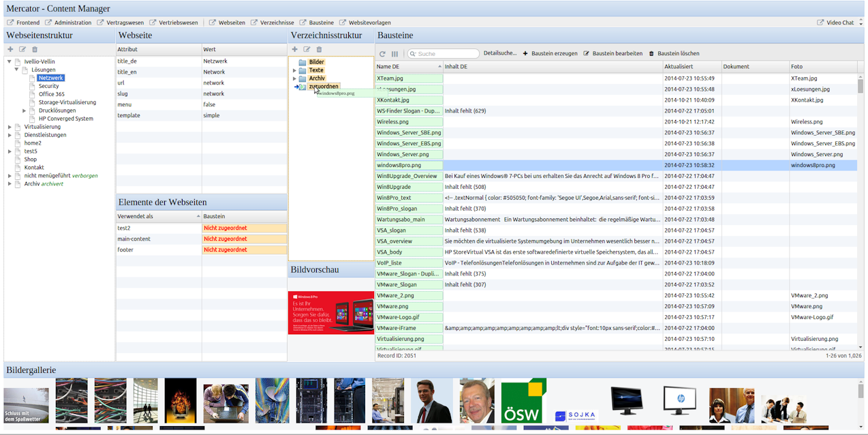This screenshot has height=435, width=868.
Task: Click the add icon in Webseitenstruktur panel
Action: click(10, 49)
